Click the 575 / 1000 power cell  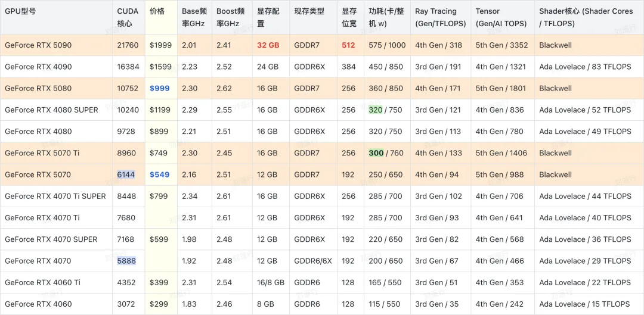387,45
